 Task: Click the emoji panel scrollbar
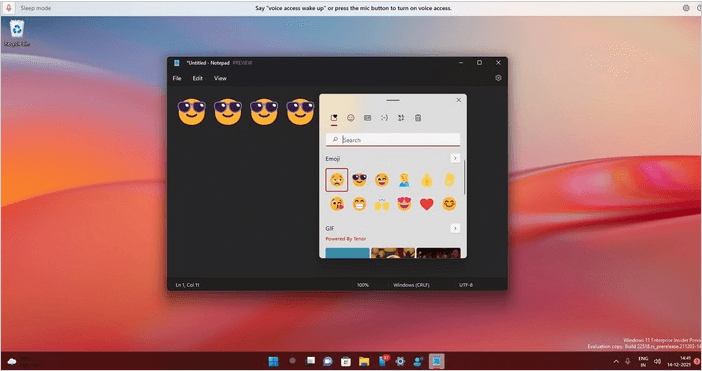click(464, 177)
